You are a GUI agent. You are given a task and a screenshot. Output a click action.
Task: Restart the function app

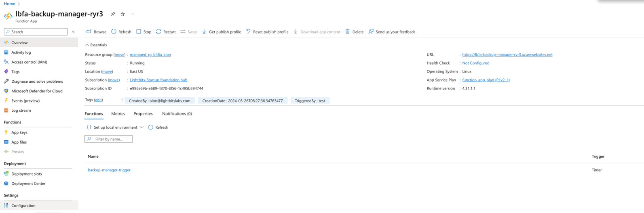pos(166,31)
